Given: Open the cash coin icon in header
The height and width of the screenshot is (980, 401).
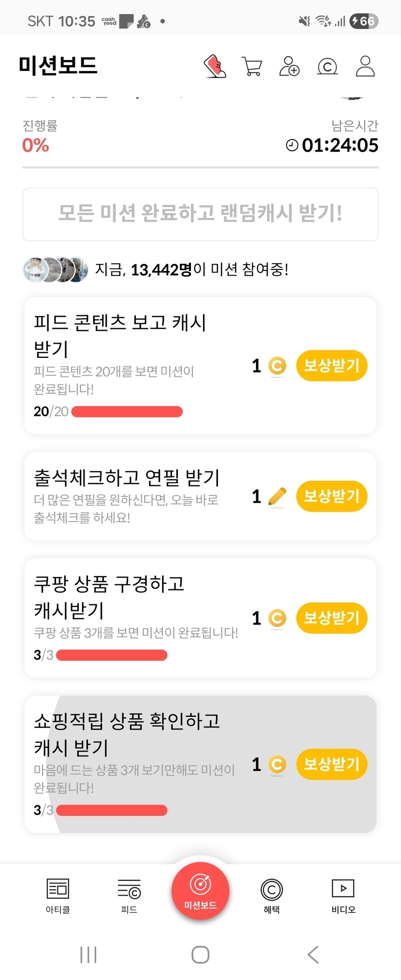Looking at the screenshot, I should click(327, 66).
